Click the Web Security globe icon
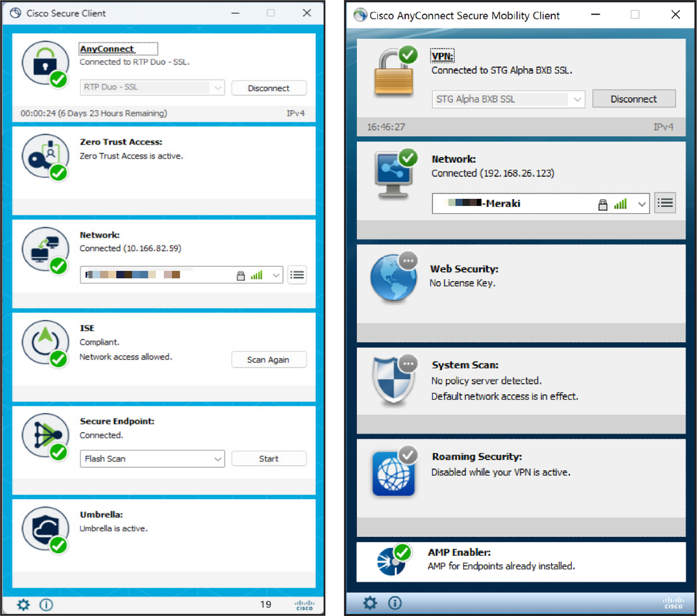 393,277
